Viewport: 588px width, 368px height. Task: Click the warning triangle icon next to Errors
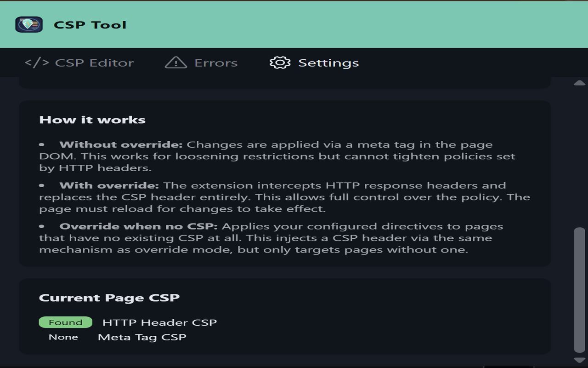[176, 63]
